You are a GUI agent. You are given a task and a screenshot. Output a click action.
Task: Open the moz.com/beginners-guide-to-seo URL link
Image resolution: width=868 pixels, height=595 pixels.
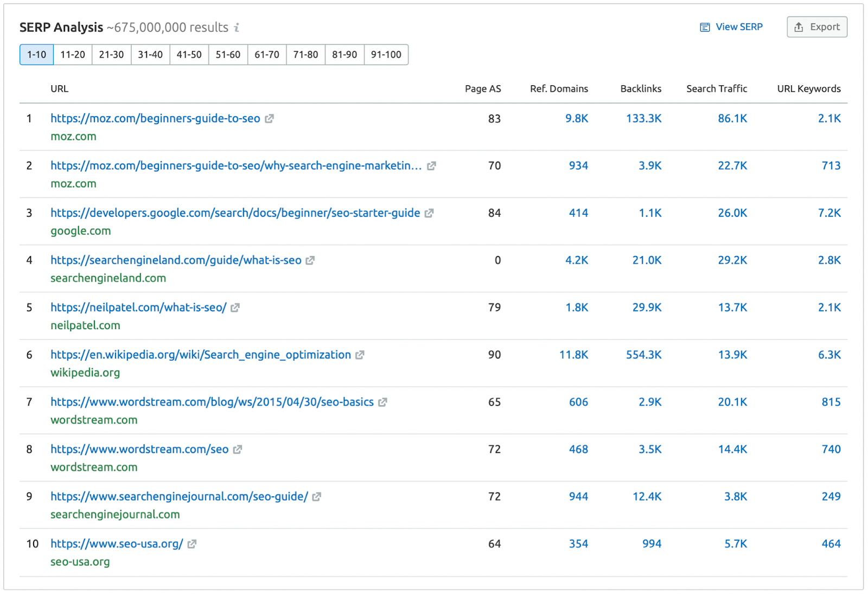coord(155,118)
